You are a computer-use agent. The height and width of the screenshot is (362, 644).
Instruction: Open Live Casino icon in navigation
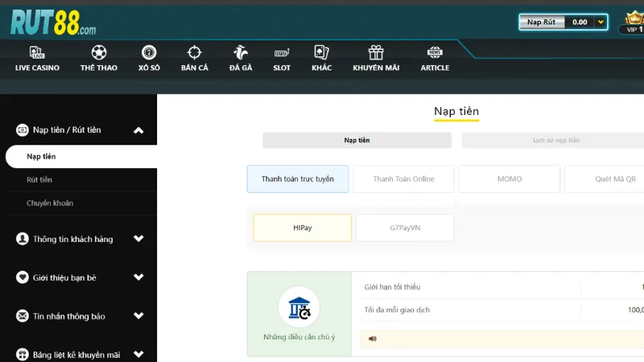pos(37,52)
